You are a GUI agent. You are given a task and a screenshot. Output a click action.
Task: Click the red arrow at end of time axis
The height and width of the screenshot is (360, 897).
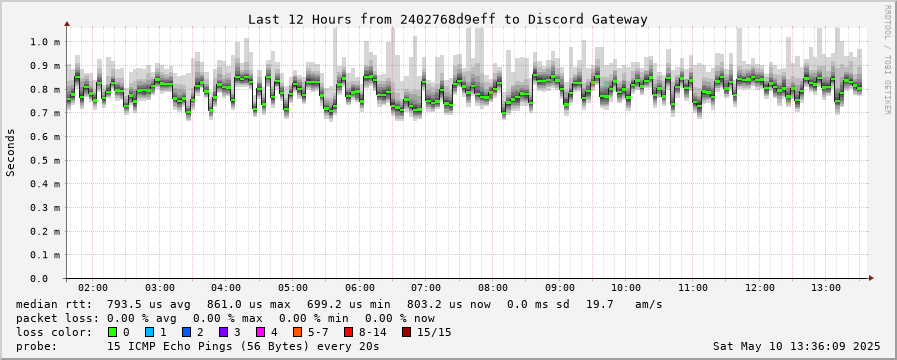coord(871,278)
